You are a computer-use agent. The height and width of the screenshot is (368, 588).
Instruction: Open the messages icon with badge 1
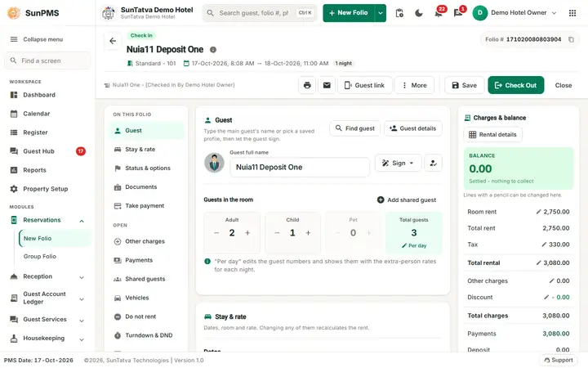[x=458, y=13]
